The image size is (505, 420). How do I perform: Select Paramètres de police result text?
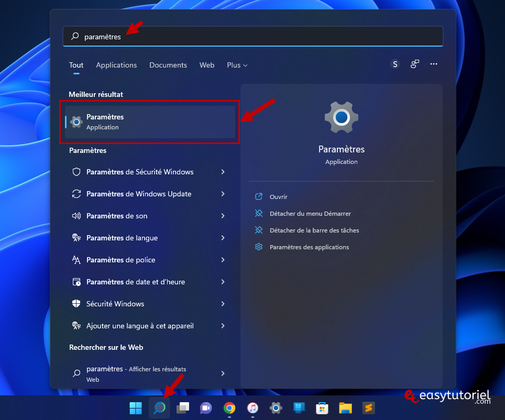[x=121, y=260]
